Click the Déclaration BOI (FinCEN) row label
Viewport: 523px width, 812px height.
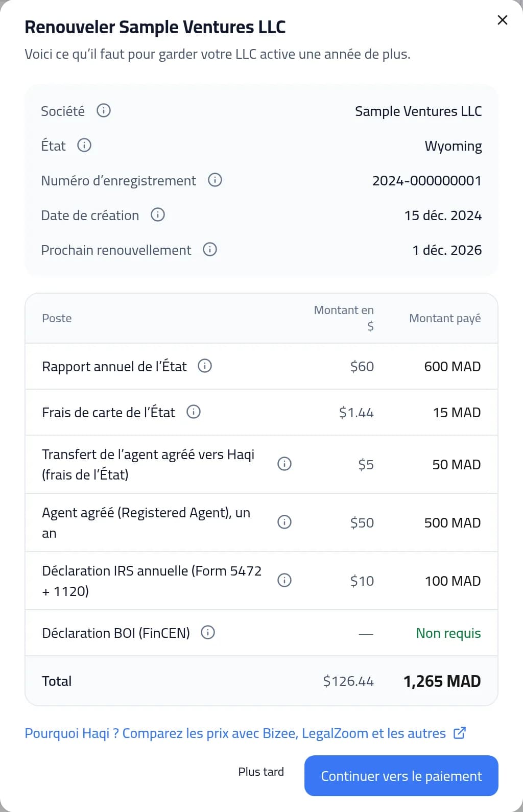(x=116, y=633)
